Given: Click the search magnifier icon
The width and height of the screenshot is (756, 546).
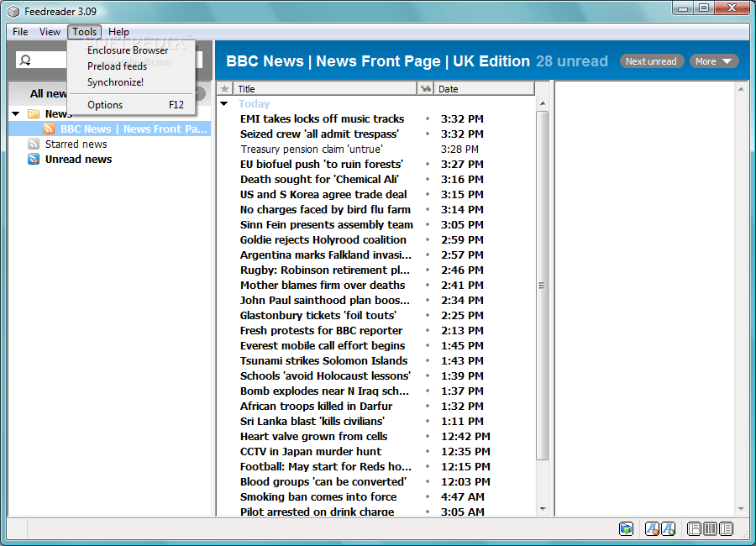Looking at the screenshot, I should (25, 60).
